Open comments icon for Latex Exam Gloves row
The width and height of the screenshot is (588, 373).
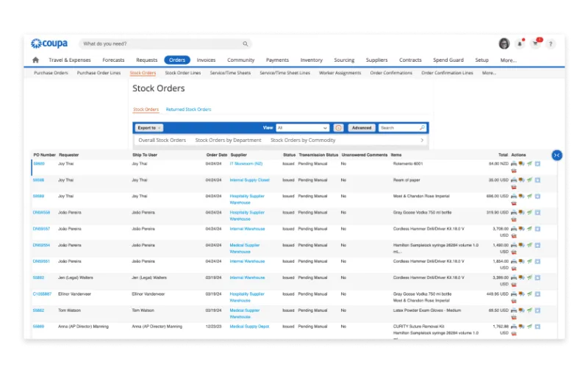pyautogui.click(x=522, y=310)
